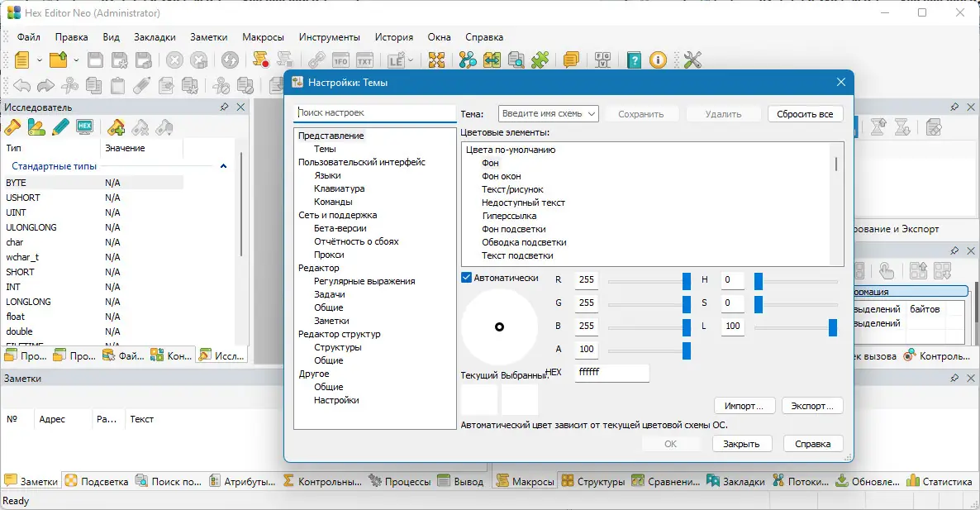Click the structure nodes toolbar icon

(468, 60)
